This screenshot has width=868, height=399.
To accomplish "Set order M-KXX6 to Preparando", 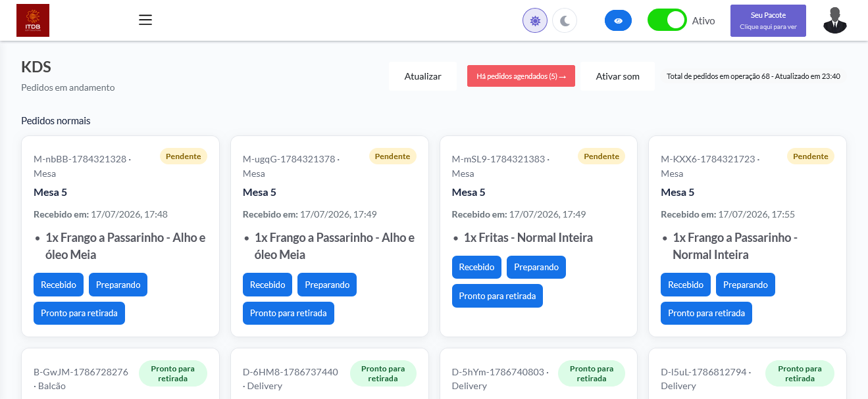I will tap(746, 285).
